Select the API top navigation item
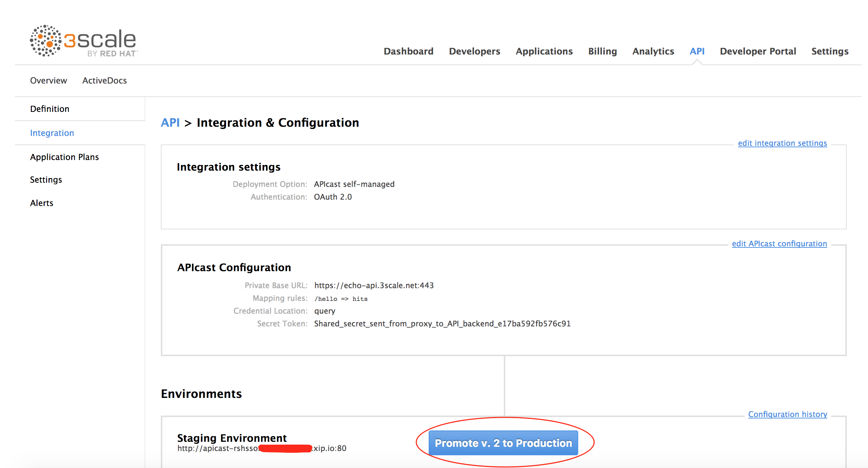Image resolution: width=868 pixels, height=468 pixels. (x=697, y=51)
